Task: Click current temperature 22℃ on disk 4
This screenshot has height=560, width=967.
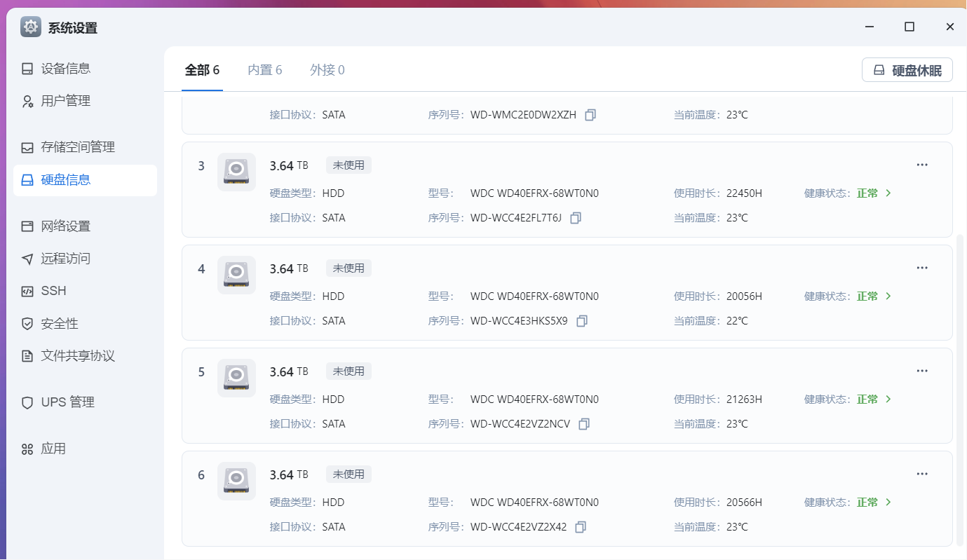Action: pos(737,321)
